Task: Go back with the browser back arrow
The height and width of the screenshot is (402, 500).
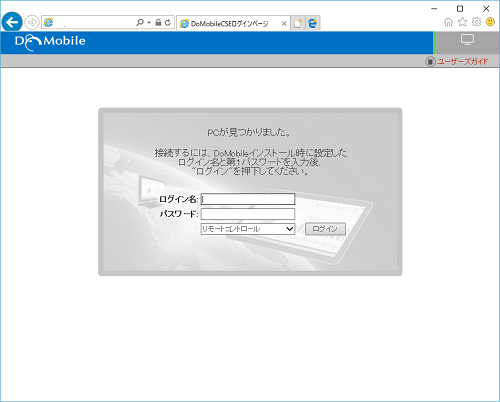Action: tap(12, 23)
